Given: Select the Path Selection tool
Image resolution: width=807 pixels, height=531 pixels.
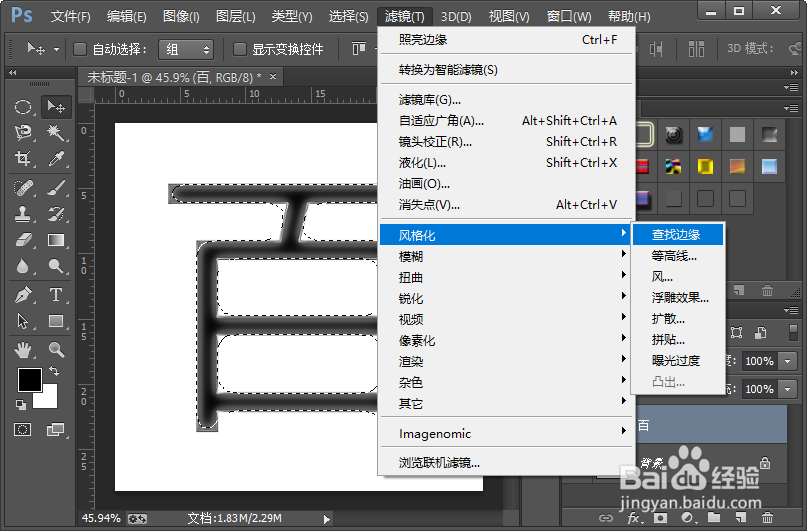Looking at the screenshot, I should (x=23, y=321).
